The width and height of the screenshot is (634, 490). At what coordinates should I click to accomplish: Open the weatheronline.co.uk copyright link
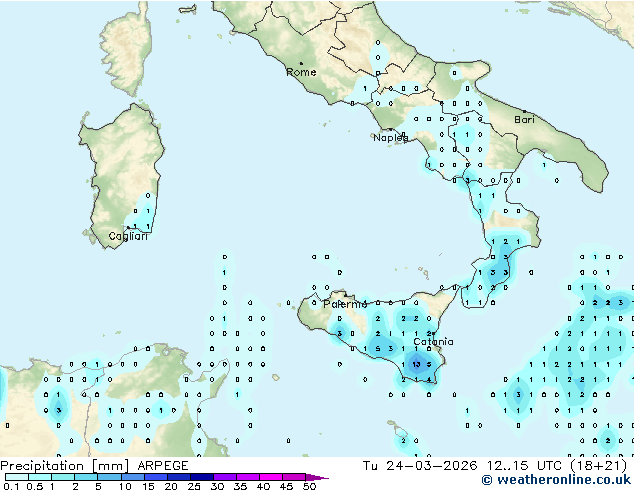[x=556, y=480]
